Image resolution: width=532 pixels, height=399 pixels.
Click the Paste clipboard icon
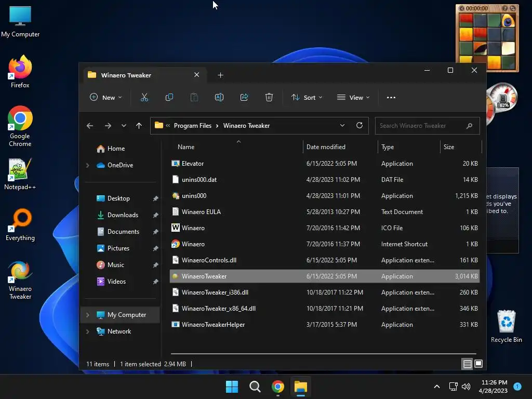tap(194, 97)
